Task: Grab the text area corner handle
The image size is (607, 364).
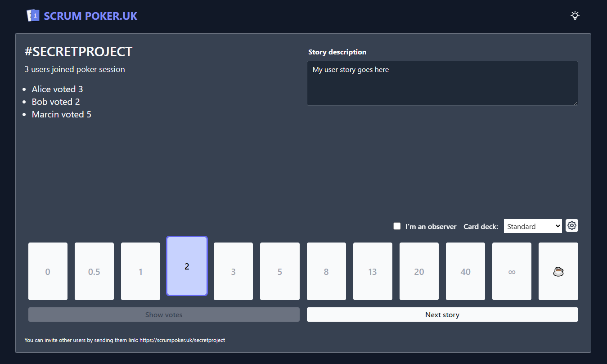Action: coord(575,103)
